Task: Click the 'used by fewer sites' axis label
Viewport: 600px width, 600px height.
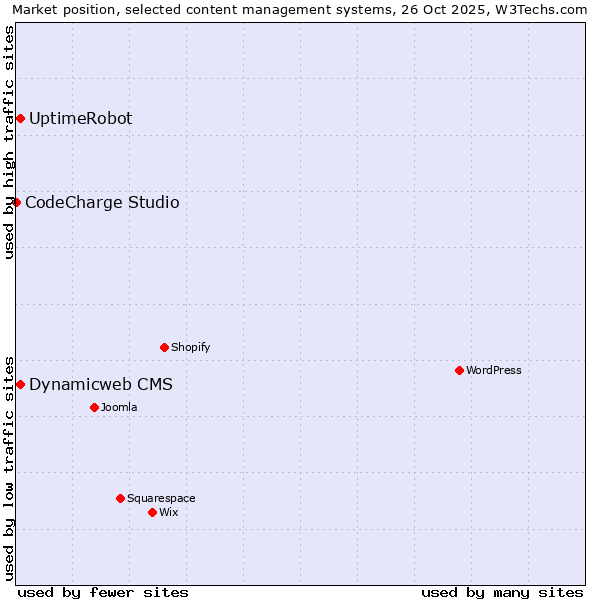Action: click(103, 592)
